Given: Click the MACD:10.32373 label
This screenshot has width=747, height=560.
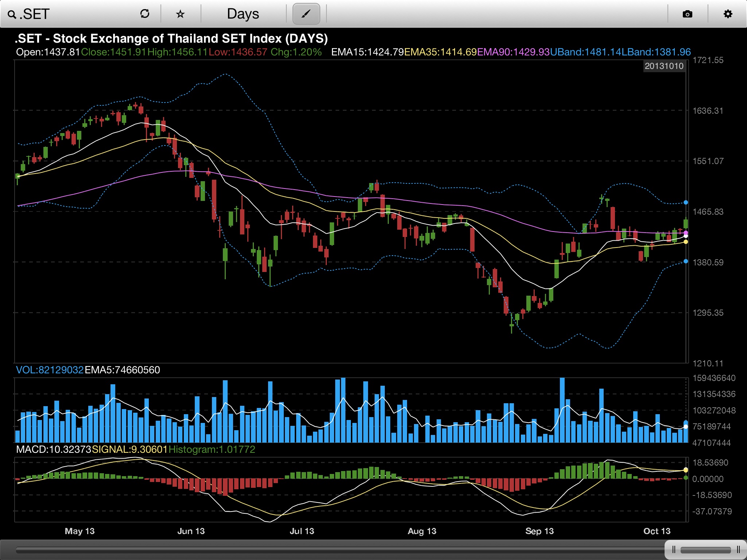Looking at the screenshot, I should point(54,450).
